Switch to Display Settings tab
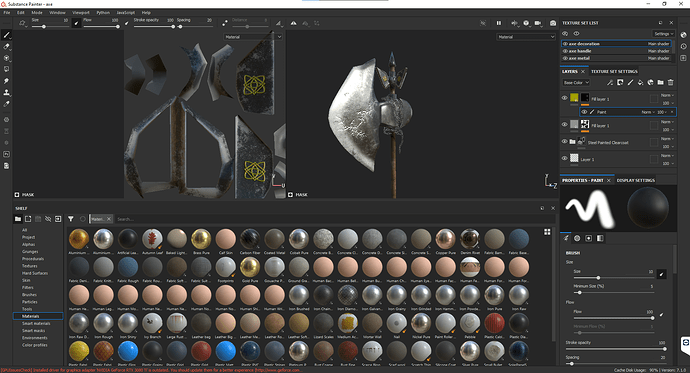This screenshot has height=373, width=690. [636, 180]
